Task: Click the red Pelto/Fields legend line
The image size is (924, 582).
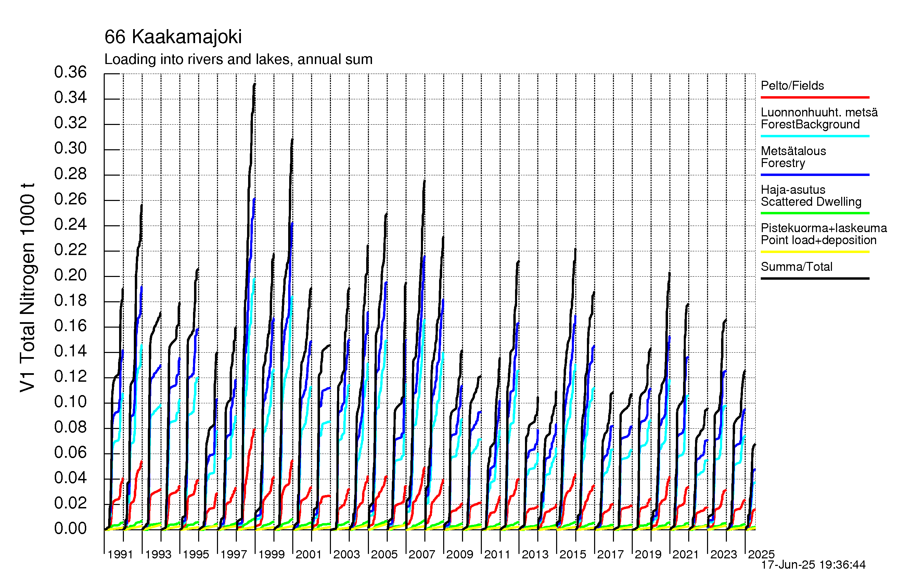Action: coord(814,98)
